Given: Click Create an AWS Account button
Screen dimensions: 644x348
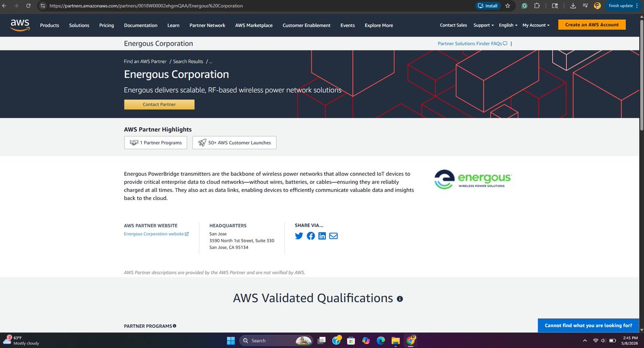Looking at the screenshot, I should click(x=592, y=25).
